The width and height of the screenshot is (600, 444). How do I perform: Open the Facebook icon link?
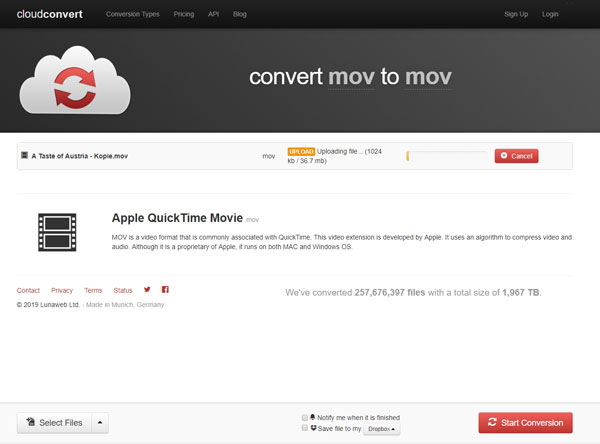(165, 289)
